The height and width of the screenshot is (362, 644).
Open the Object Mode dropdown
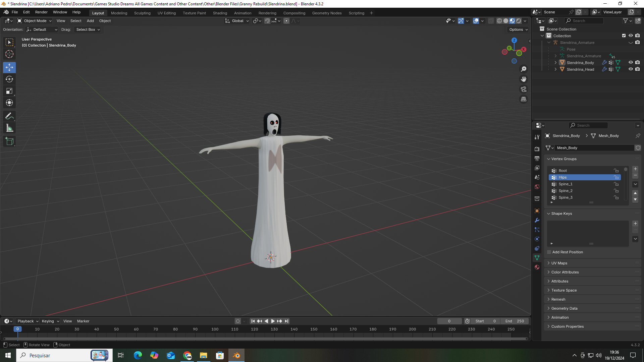(x=34, y=21)
